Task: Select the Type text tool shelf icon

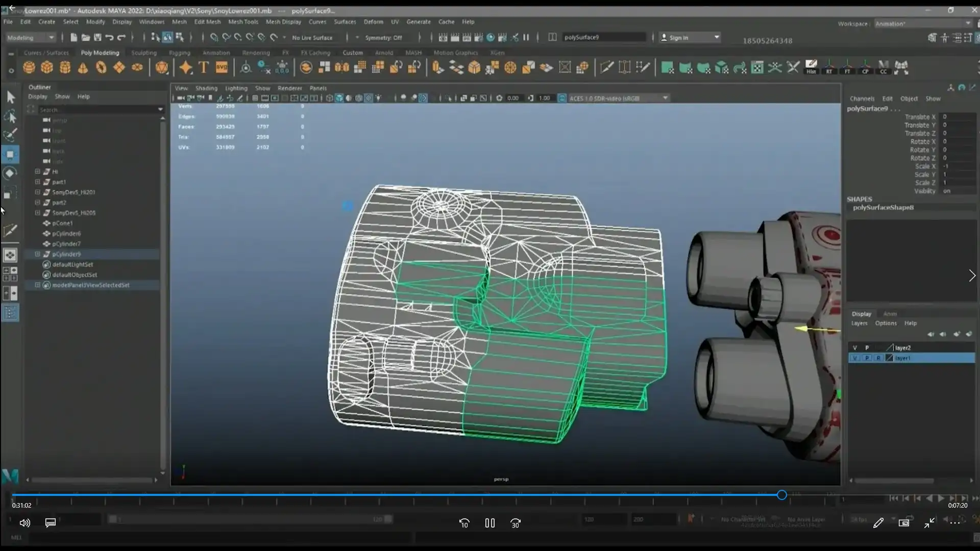Action: coord(203,67)
